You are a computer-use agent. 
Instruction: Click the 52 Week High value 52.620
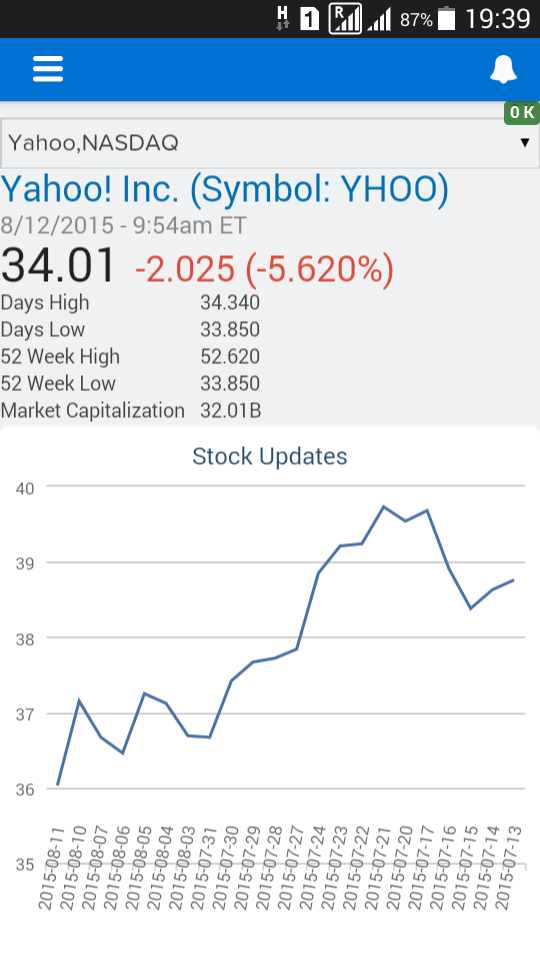[230, 356]
